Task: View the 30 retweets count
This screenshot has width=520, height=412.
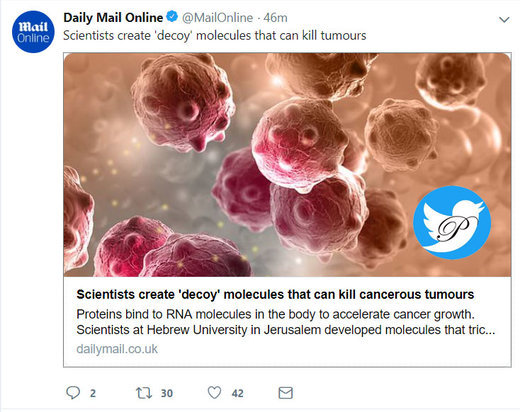Action: click(167, 393)
